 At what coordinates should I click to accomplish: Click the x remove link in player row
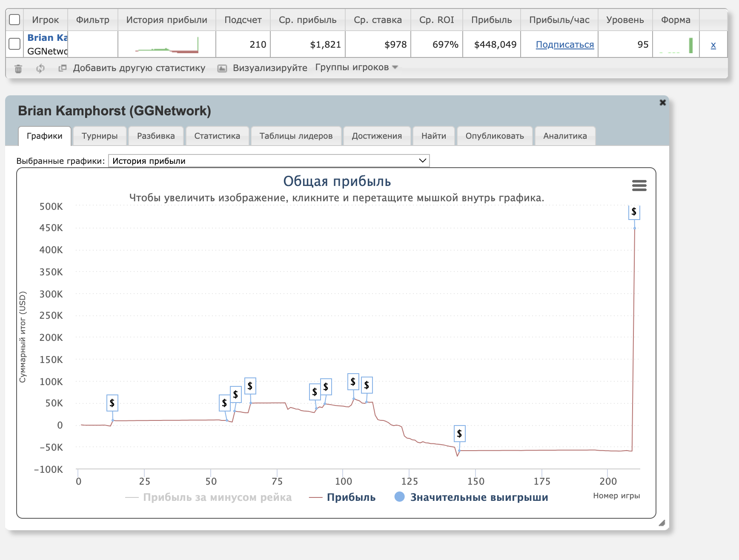point(713,45)
